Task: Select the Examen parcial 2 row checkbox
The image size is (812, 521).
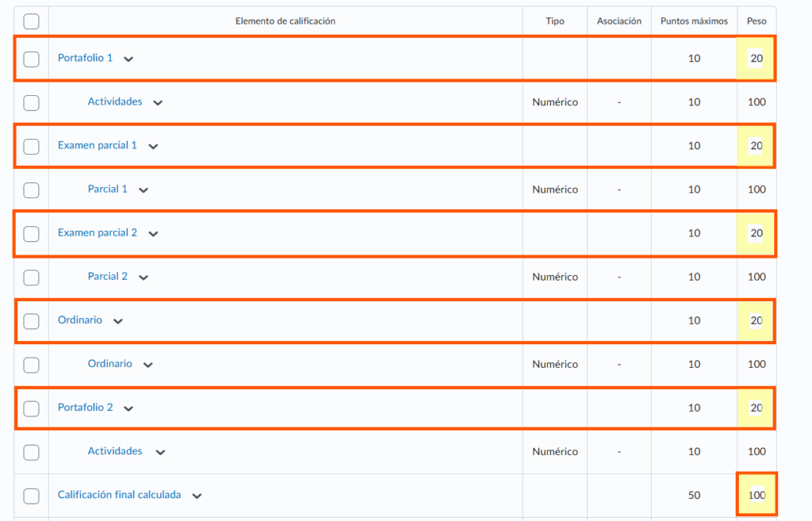Action: pos(32,233)
